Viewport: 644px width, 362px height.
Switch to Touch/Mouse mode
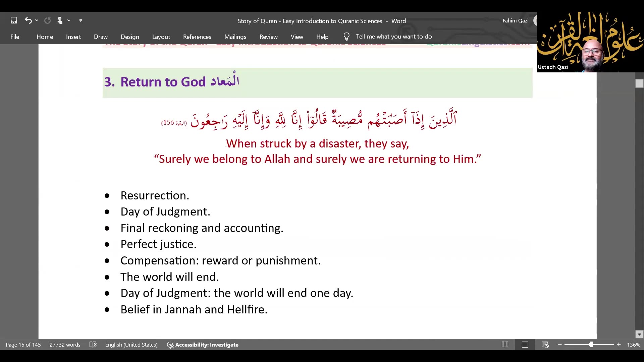pos(61,20)
